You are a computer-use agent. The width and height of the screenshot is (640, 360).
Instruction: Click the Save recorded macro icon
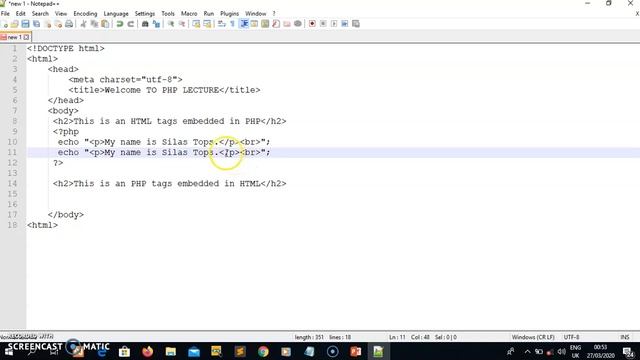[x=356, y=24]
